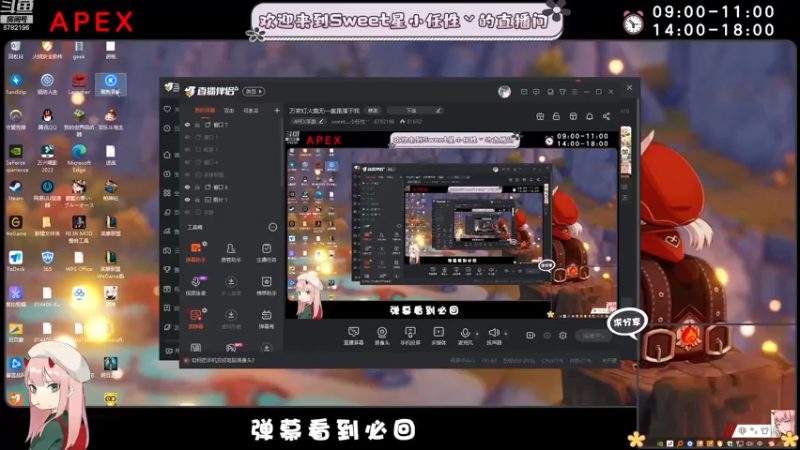The image size is (800, 450).
Task: Open the WeGame desktop shortcut
Action: [15, 226]
